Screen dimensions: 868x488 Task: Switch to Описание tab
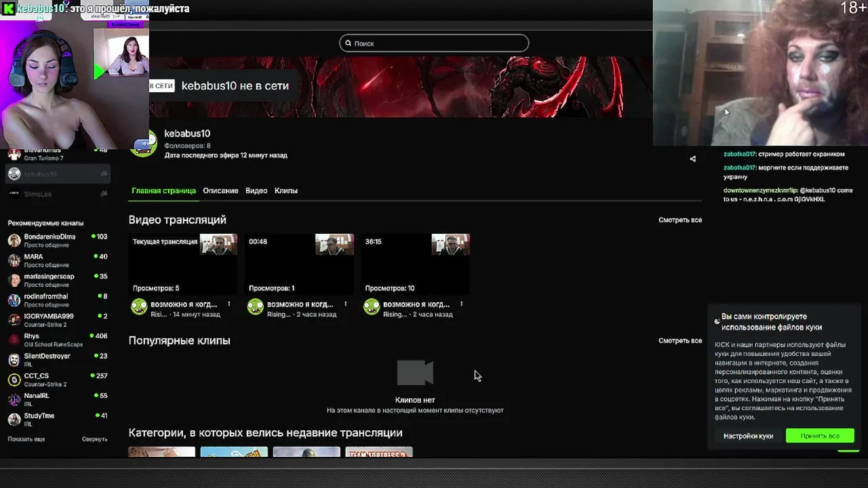tap(220, 190)
